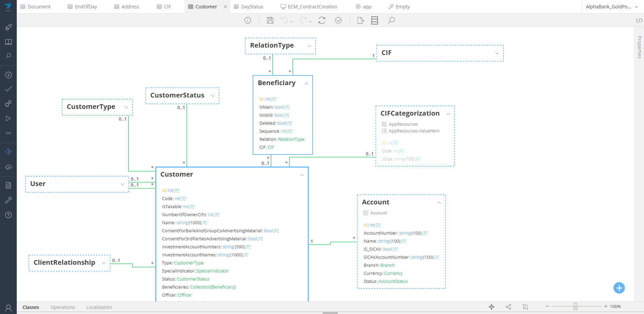
Task: Click the rocket icon in left sidebar
Action: (x=8, y=27)
